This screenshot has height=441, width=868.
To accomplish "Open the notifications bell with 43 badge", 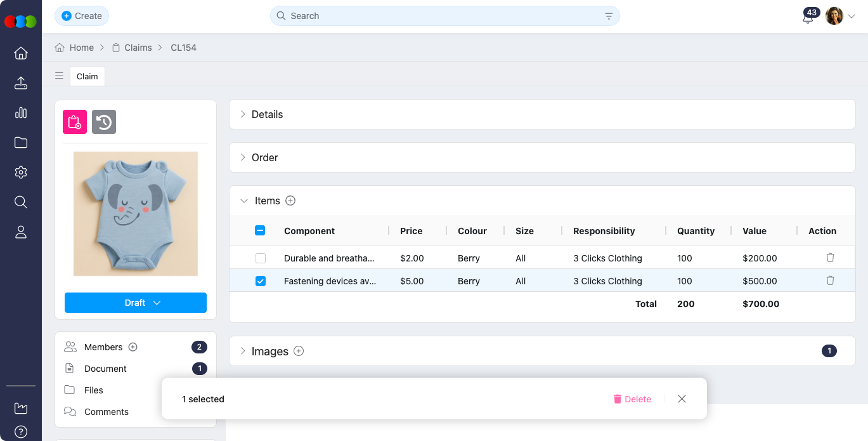I will [808, 17].
